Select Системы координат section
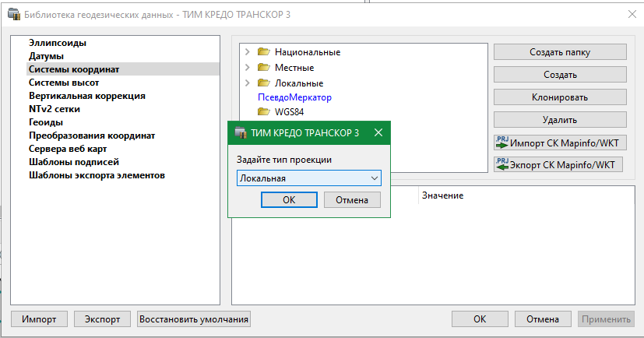 point(123,69)
